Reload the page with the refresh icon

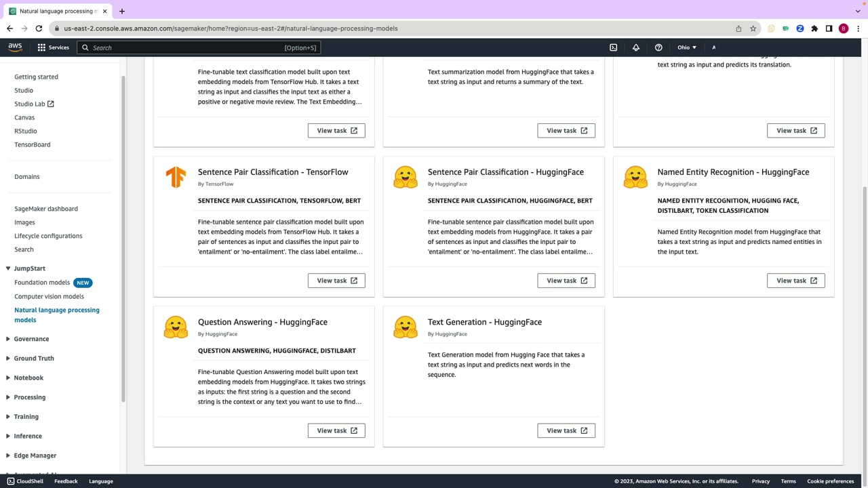coord(39,28)
